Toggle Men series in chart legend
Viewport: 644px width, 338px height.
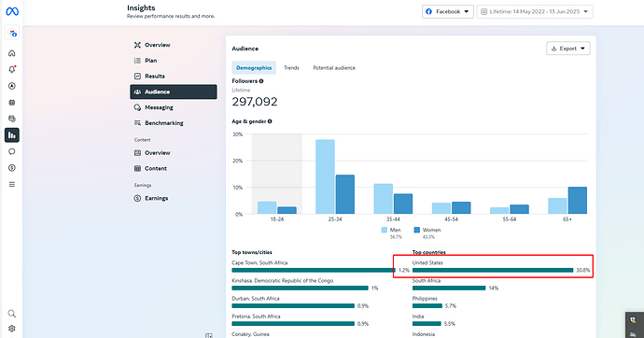[390, 230]
